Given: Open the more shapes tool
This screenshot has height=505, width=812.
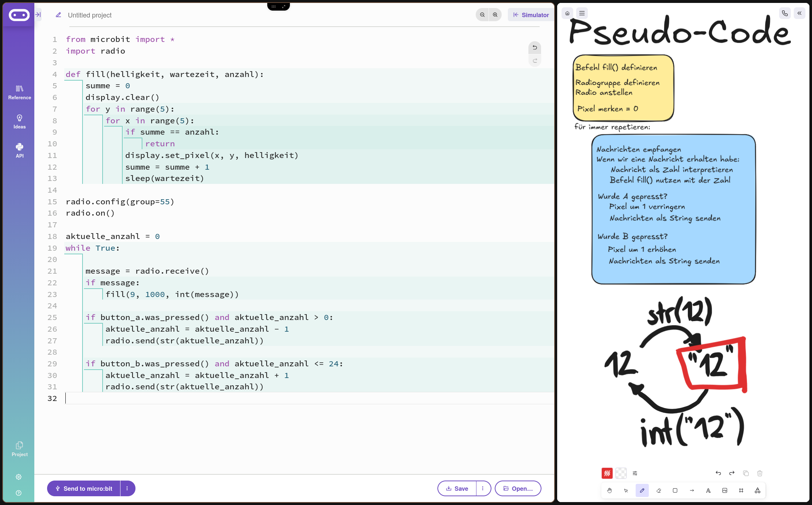Looking at the screenshot, I should [x=757, y=490].
